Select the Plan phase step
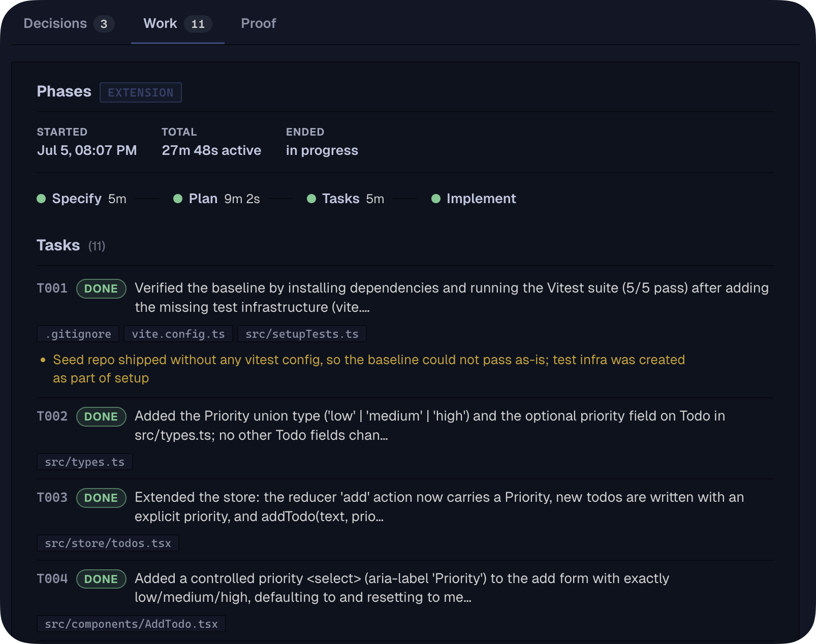Viewport: 816px width, 644px height. click(217, 199)
